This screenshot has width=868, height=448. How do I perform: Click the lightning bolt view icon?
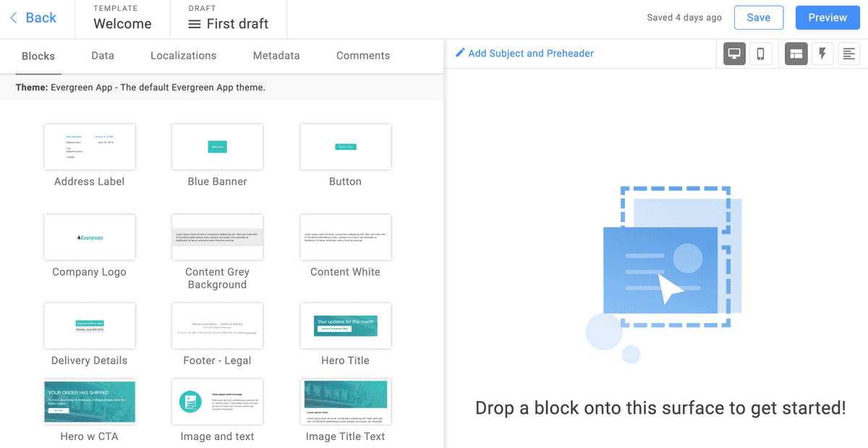tap(822, 54)
